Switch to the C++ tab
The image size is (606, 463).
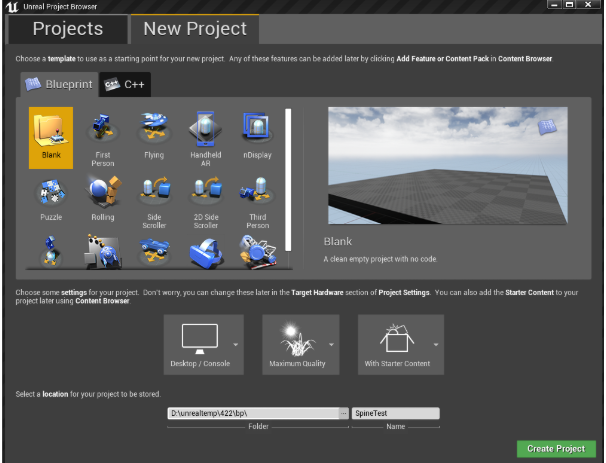[125, 84]
